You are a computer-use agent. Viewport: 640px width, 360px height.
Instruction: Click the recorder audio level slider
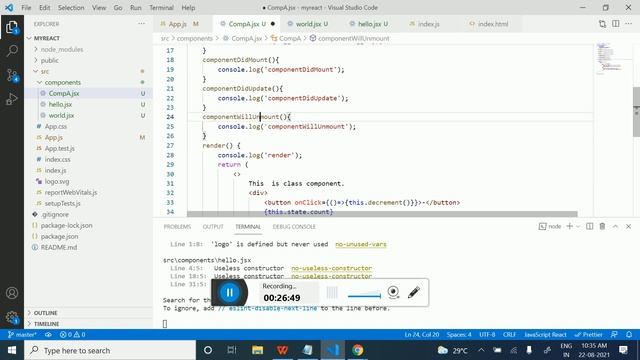pyautogui.click(x=364, y=296)
